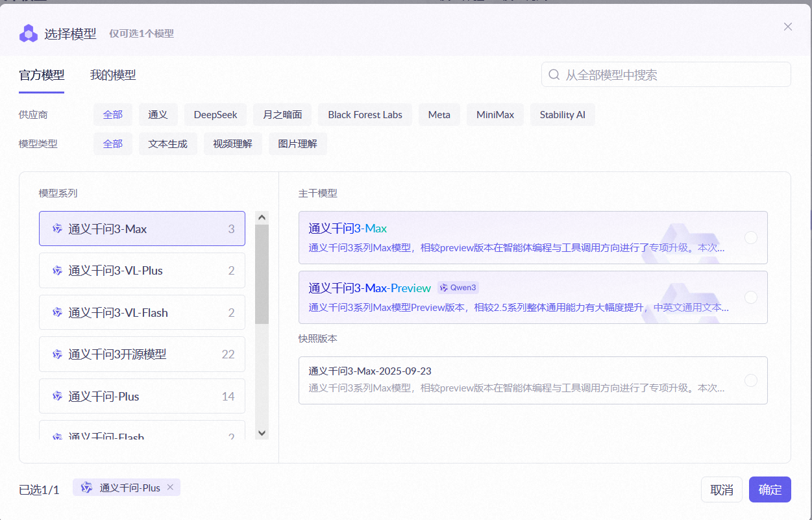This screenshot has width=812, height=520.
Task: Set model type filter to 全部
Action: coord(113,144)
